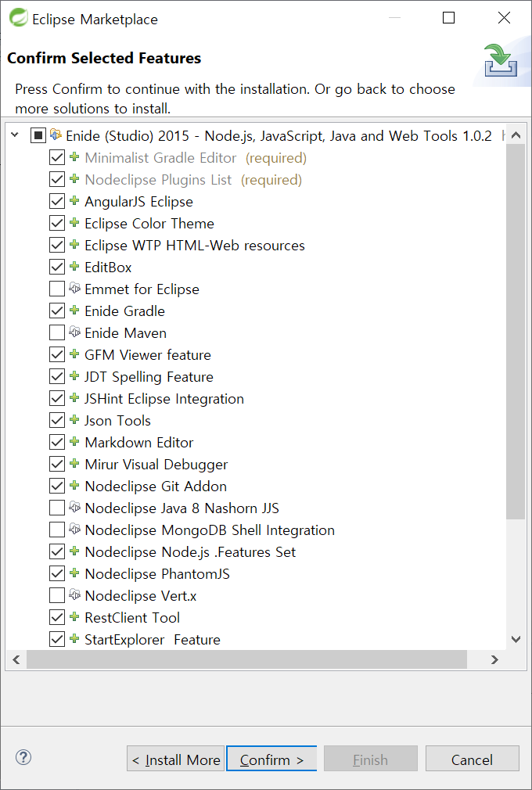Enable Nodeclipse Java 8 Nashorn JJS checkbox
The width and height of the screenshot is (532, 790).
57,508
